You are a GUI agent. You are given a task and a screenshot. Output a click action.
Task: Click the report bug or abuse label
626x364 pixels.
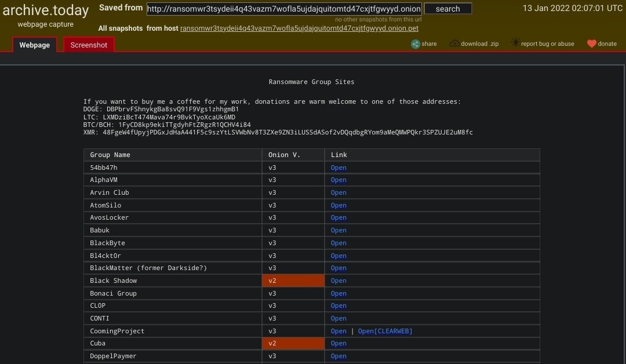[547, 44]
